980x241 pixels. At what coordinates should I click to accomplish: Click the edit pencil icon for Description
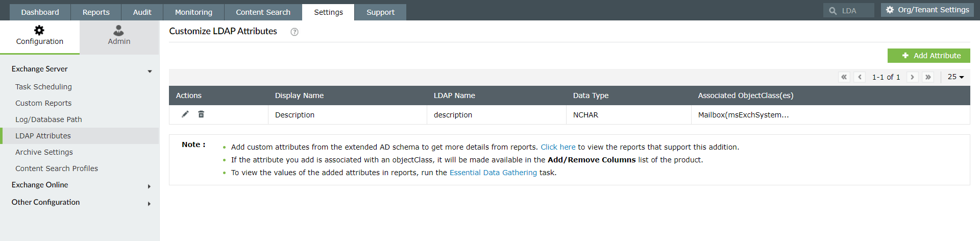pos(185,114)
